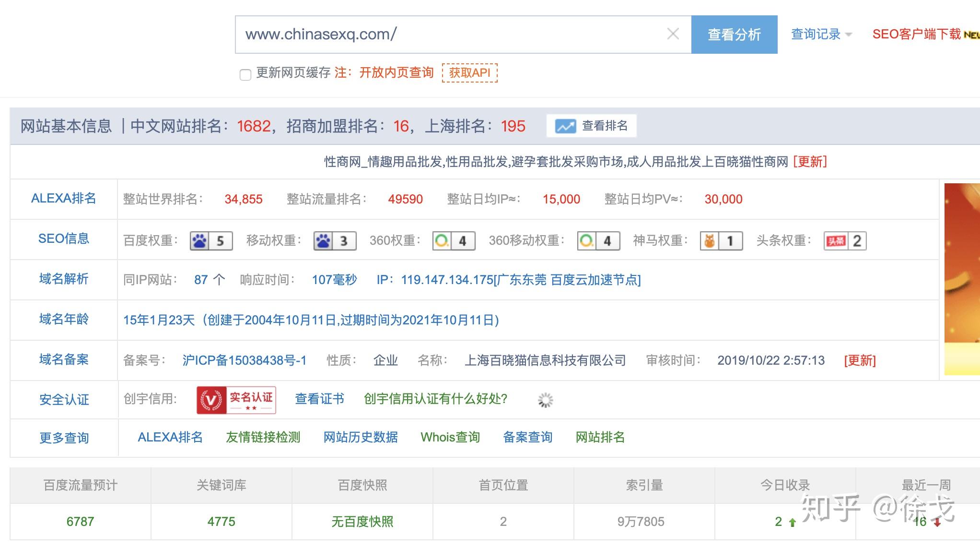The width and height of the screenshot is (980, 548).
Task: Click the 360权重 badge icon
Action: (x=454, y=241)
